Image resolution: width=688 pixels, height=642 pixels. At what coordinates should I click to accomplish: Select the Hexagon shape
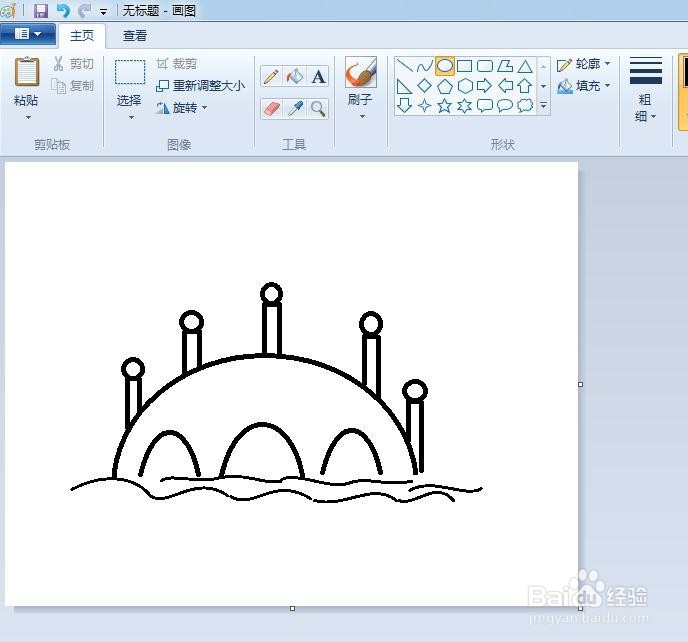click(x=465, y=86)
